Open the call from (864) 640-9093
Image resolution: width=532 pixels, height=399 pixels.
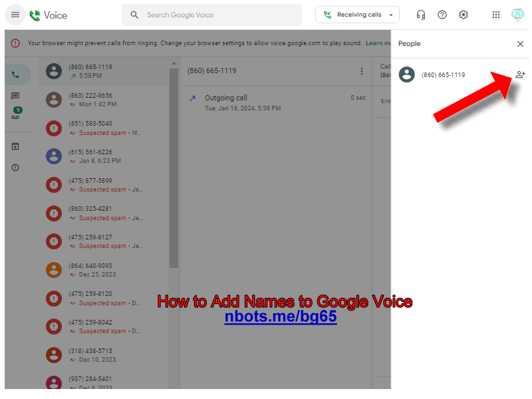click(x=104, y=270)
